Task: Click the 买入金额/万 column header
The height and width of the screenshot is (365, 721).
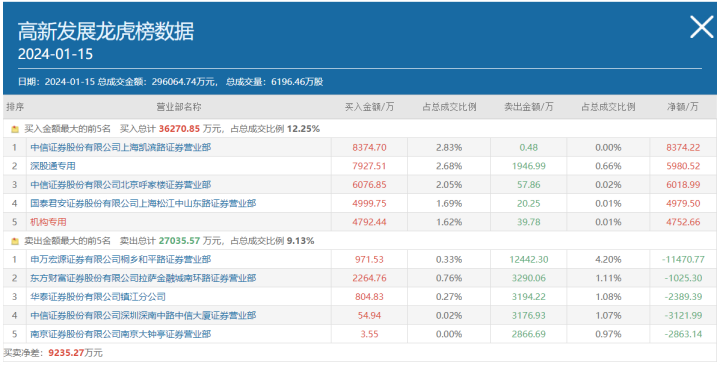Action: click(369, 107)
